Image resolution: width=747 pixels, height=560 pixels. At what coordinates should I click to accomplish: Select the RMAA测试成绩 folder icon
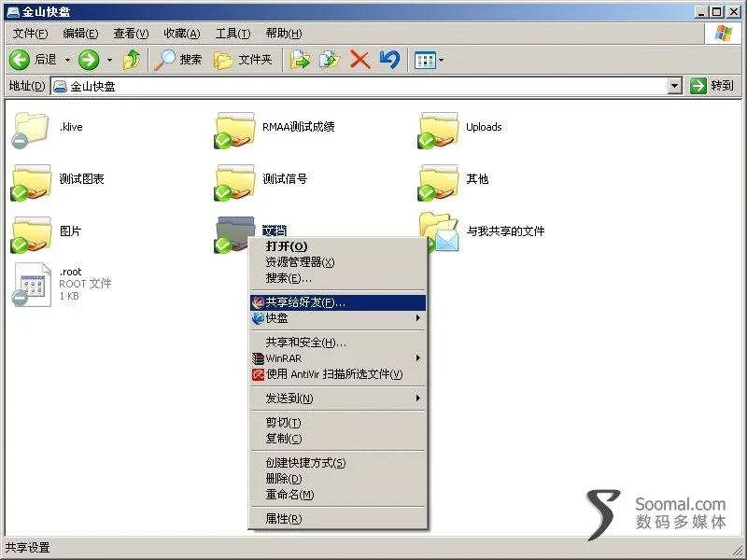(234, 130)
